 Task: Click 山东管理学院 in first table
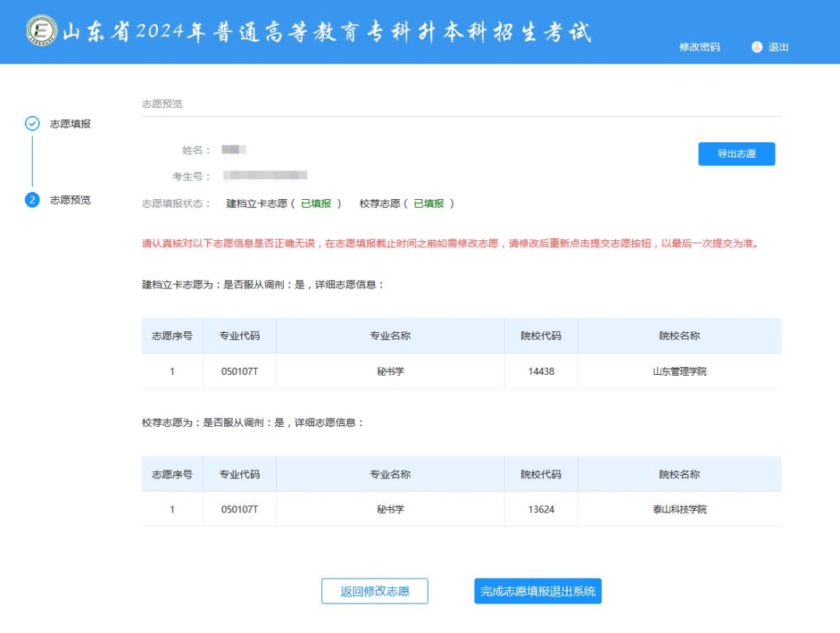(679, 372)
